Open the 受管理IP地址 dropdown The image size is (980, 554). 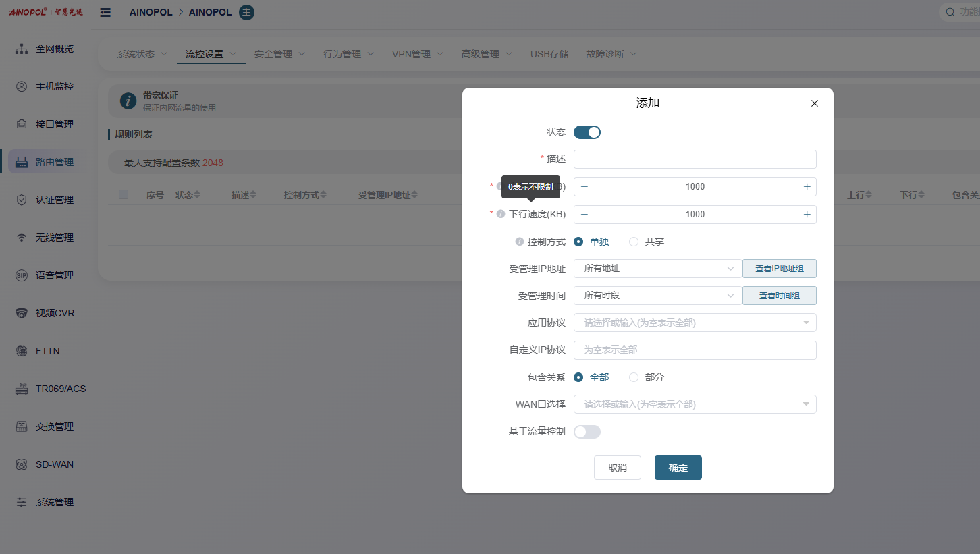[x=657, y=269]
